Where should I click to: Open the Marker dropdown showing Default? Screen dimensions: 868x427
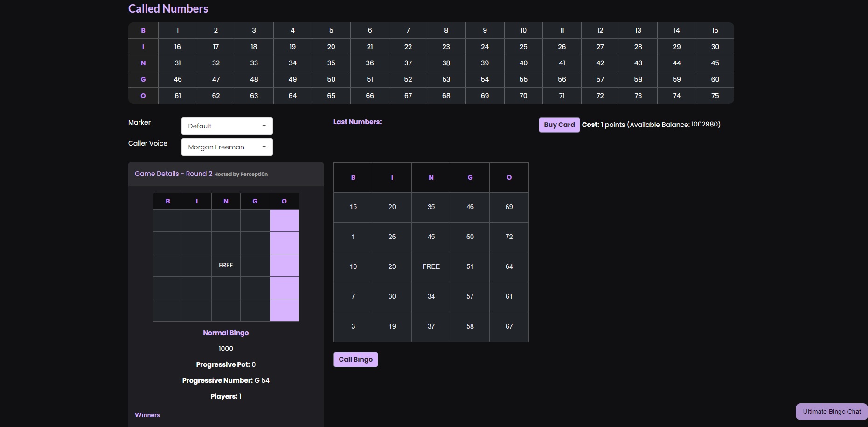tap(227, 126)
